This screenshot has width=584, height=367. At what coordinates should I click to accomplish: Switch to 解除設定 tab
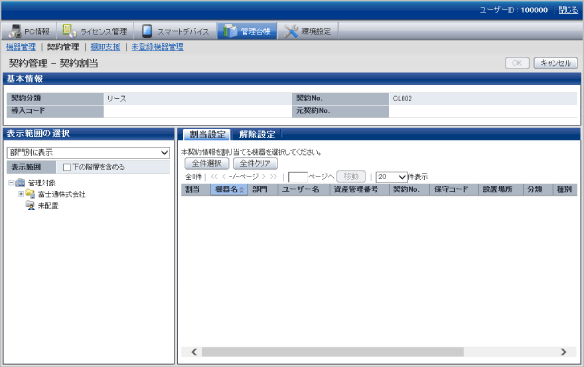click(x=257, y=135)
